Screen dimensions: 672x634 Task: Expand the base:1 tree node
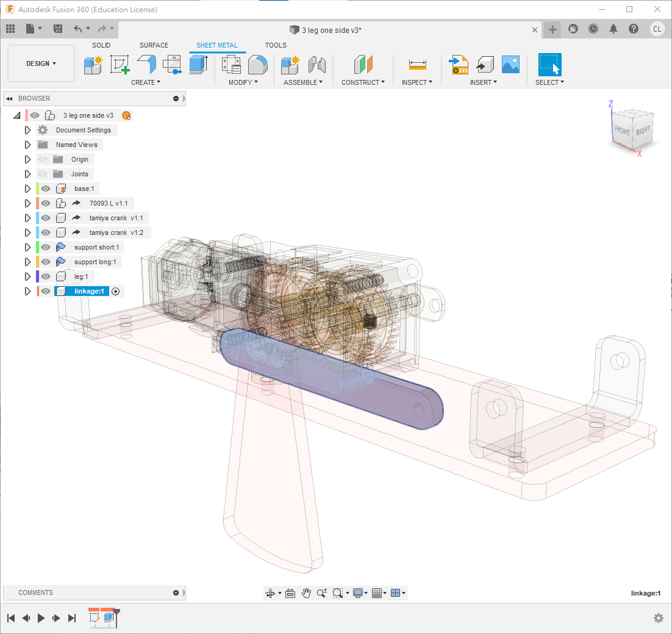27,189
